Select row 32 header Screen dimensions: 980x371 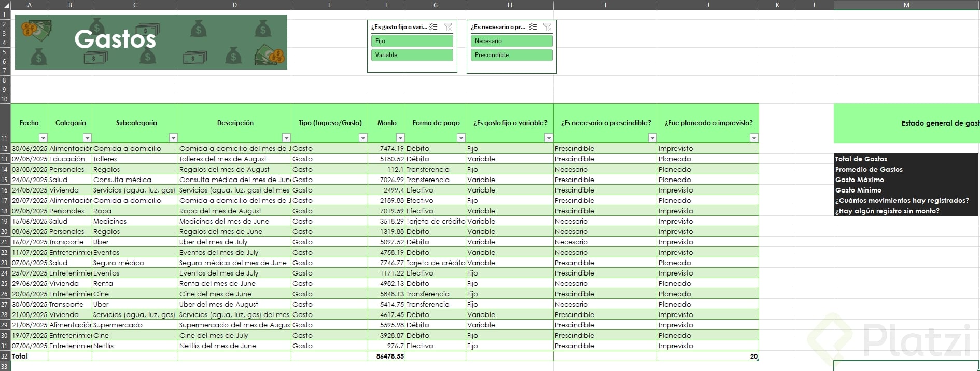click(5, 356)
